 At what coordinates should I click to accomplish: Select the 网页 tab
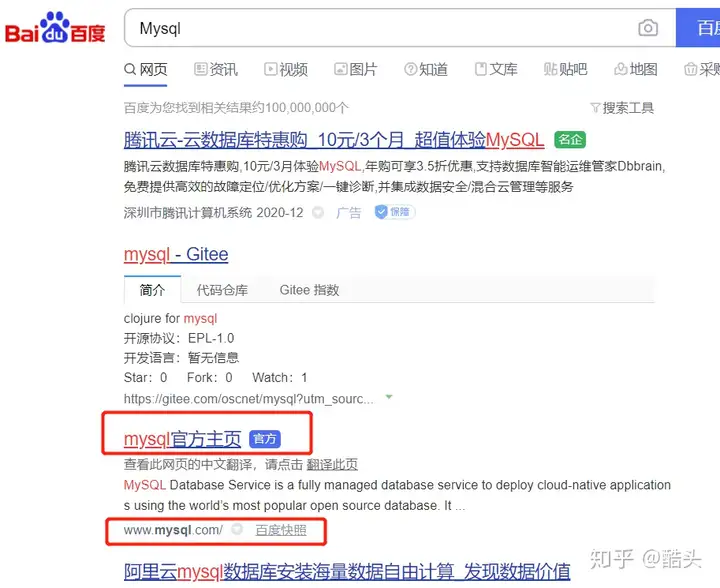146,70
